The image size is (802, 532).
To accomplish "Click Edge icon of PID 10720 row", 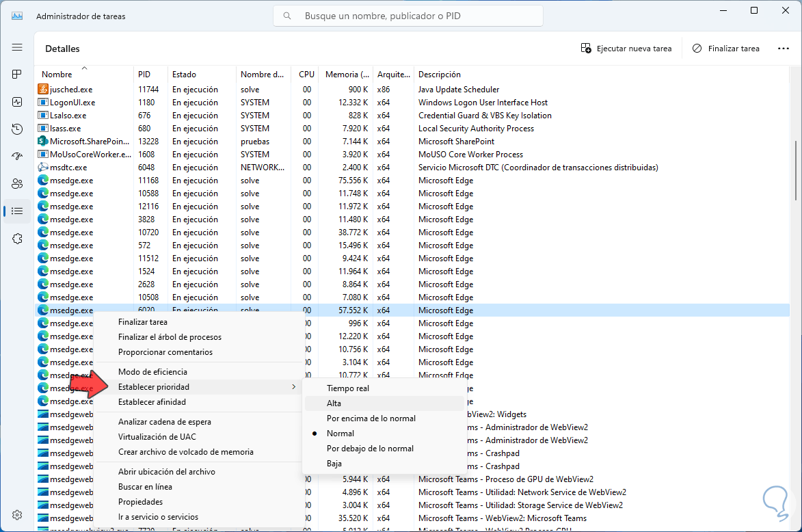I will coord(43,232).
